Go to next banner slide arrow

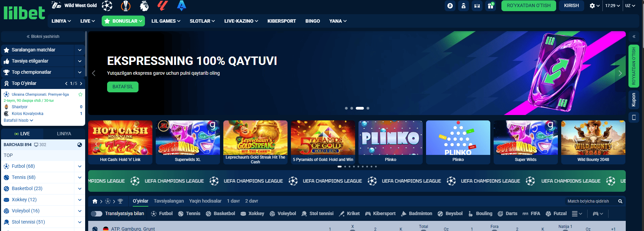(x=620, y=73)
